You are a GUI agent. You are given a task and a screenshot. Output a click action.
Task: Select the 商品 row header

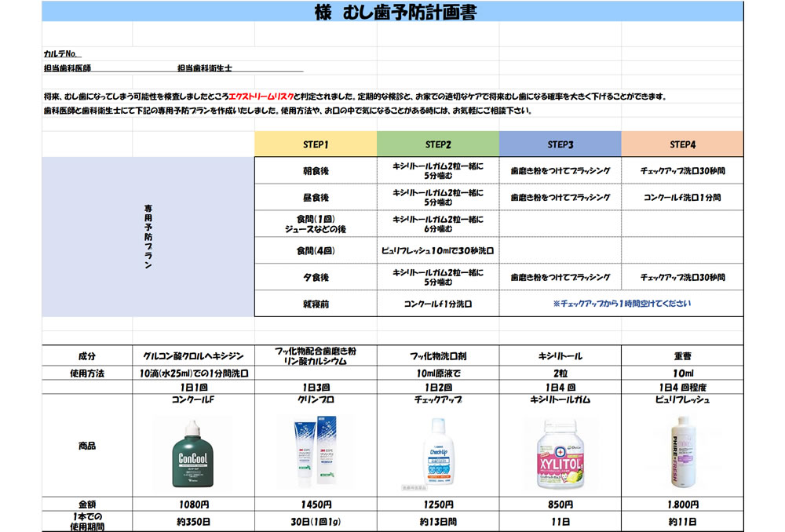coord(87,446)
